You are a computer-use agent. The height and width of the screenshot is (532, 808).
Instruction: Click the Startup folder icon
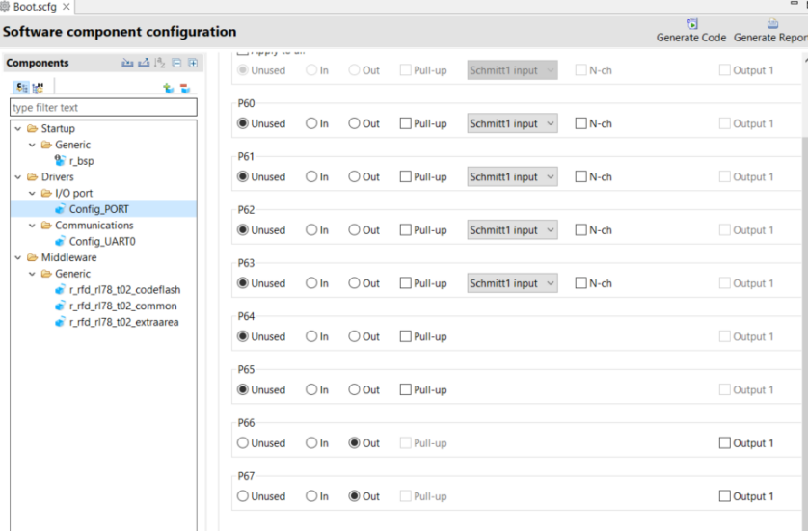pos(33,128)
